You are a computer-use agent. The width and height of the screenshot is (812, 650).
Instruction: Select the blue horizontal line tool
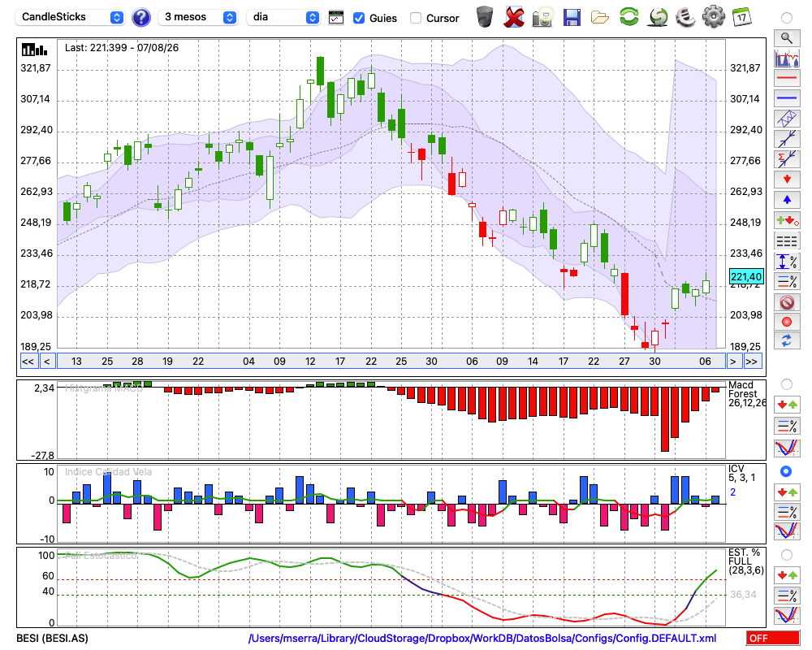(x=787, y=98)
